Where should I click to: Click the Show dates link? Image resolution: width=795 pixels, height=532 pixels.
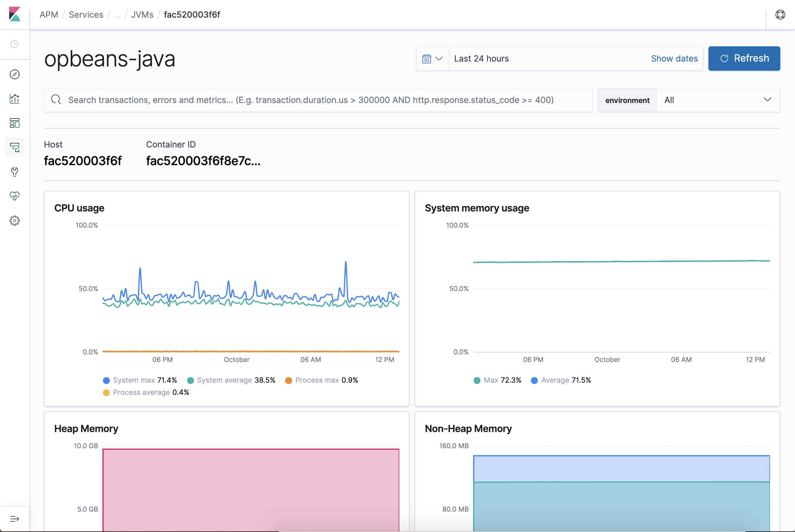(674, 59)
